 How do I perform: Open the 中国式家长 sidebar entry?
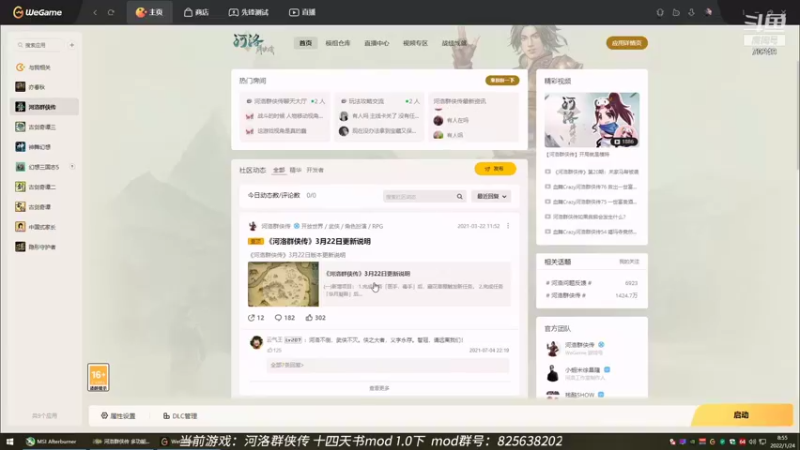44,227
